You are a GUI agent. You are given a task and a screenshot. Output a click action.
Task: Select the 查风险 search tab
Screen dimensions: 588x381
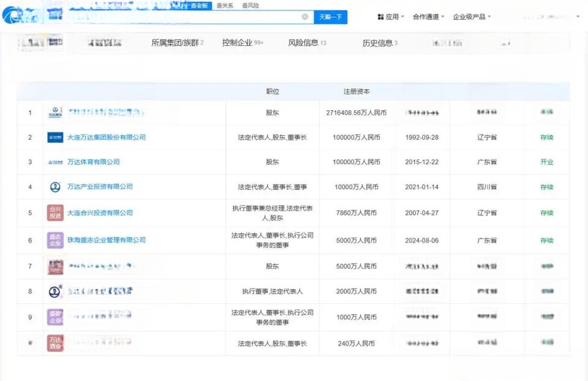pyautogui.click(x=250, y=6)
